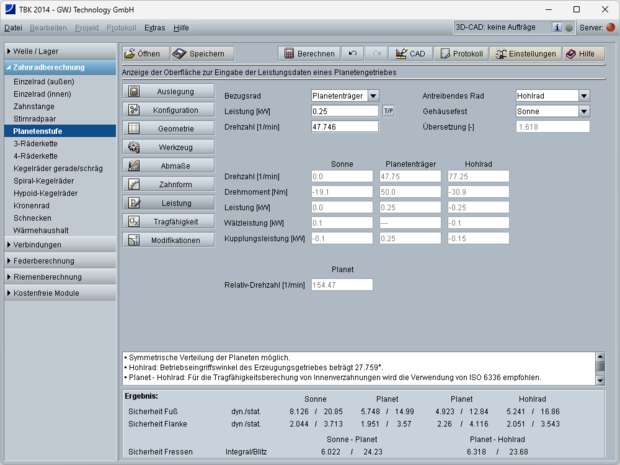Expand the Gehäusefest combo box
The image size is (620, 465).
click(x=583, y=111)
